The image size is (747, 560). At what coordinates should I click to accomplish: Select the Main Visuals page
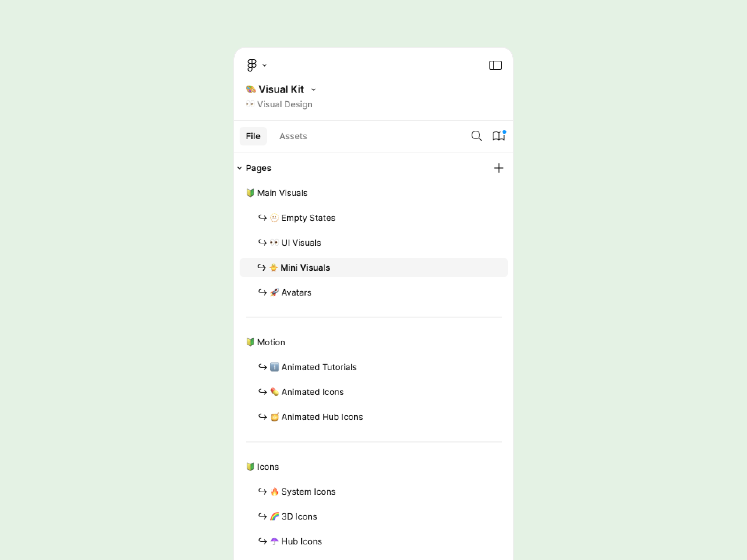point(282,193)
